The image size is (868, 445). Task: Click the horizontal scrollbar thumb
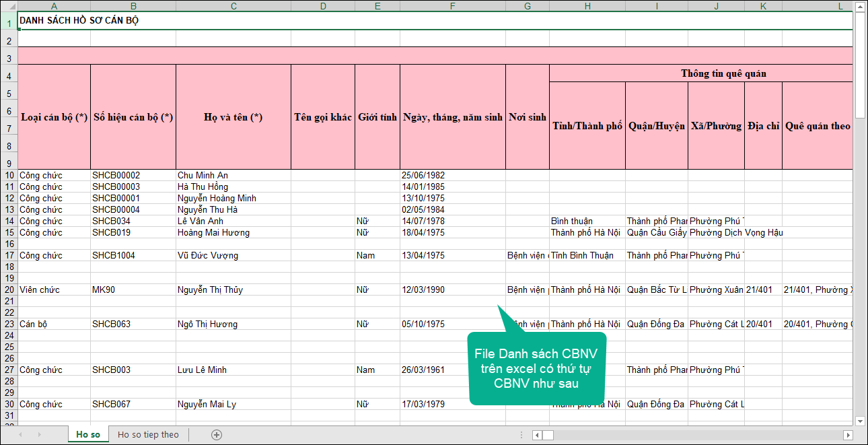548,435
